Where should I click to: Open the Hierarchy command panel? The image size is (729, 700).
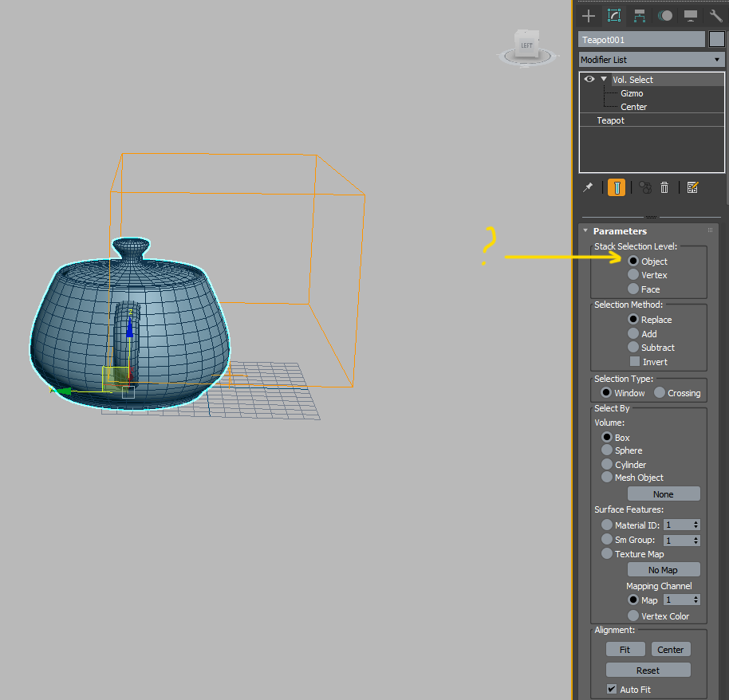[639, 15]
